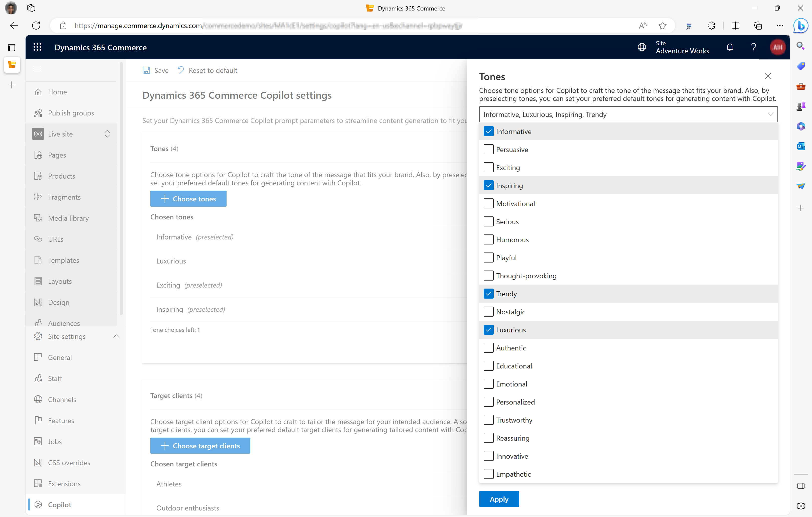
Task: Click the Apply button in Tones panel
Action: click(499, 499)
